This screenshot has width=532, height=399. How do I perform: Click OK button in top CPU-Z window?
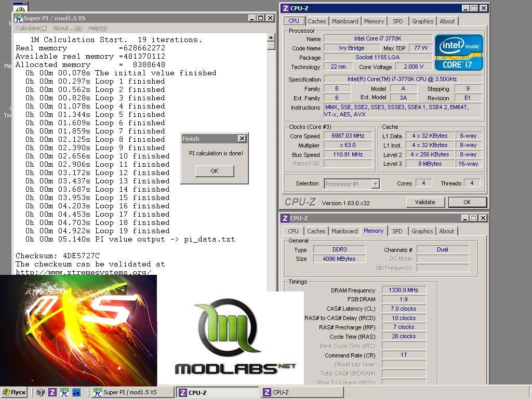[x=467, y=202]
